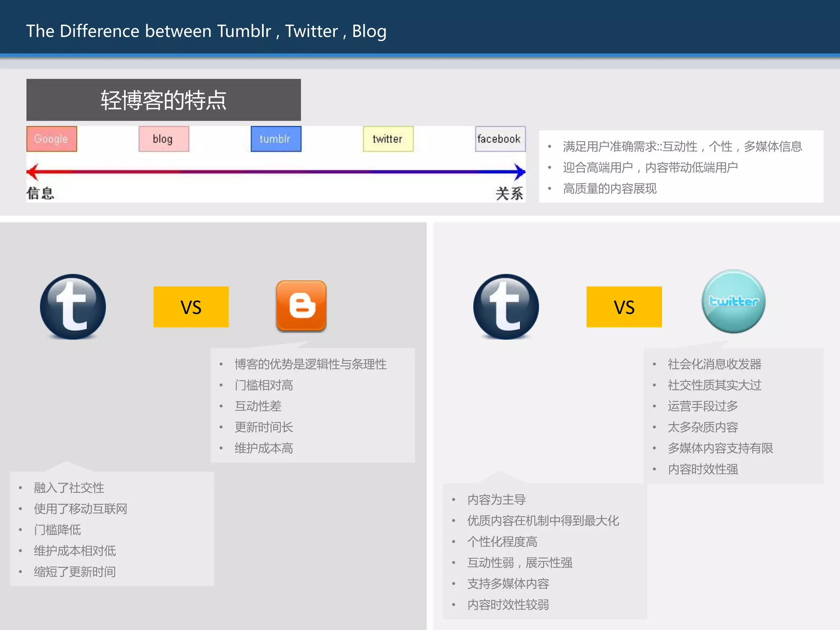Image resolution: width=840 pixels, height=630 pixels.
Task: Click the line 满足用户准确需求::互动性，个性，多媒体信息
Action: click(682, 146)
